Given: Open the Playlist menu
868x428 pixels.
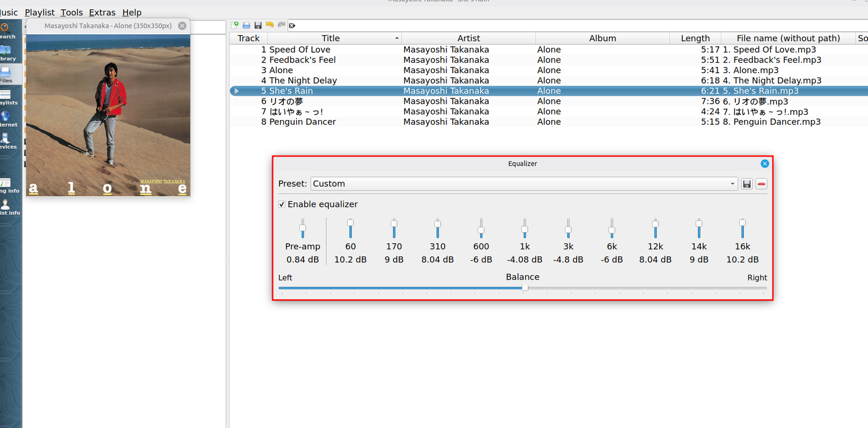Looking at the screenshot, I should [39, 12].
